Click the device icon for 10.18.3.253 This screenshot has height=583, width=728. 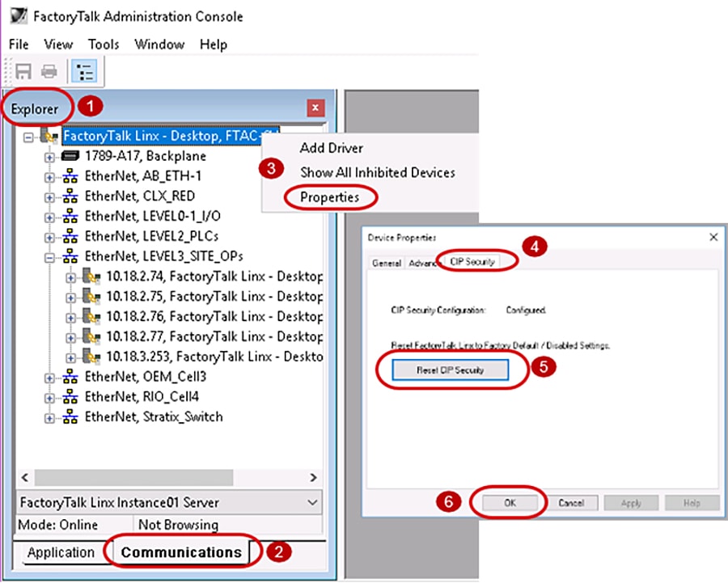(91, 357)
